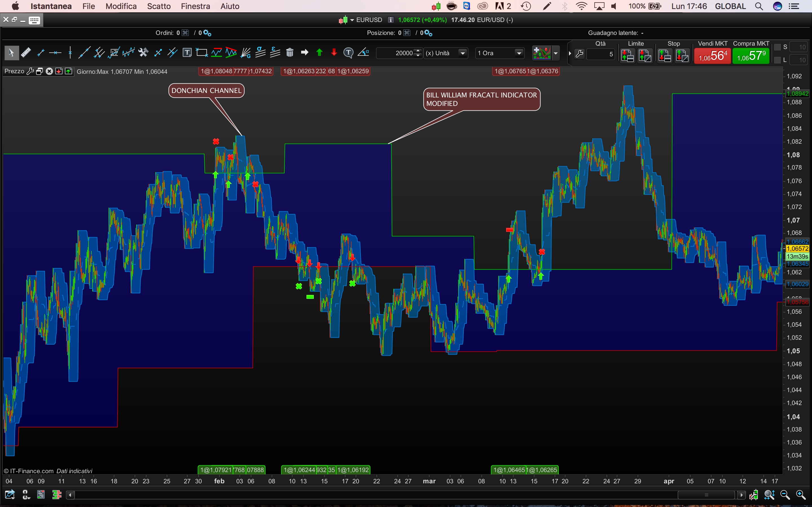Select the ruler measurement tool
Viewport: 812px width, 507px height.
tap(26, 53)
